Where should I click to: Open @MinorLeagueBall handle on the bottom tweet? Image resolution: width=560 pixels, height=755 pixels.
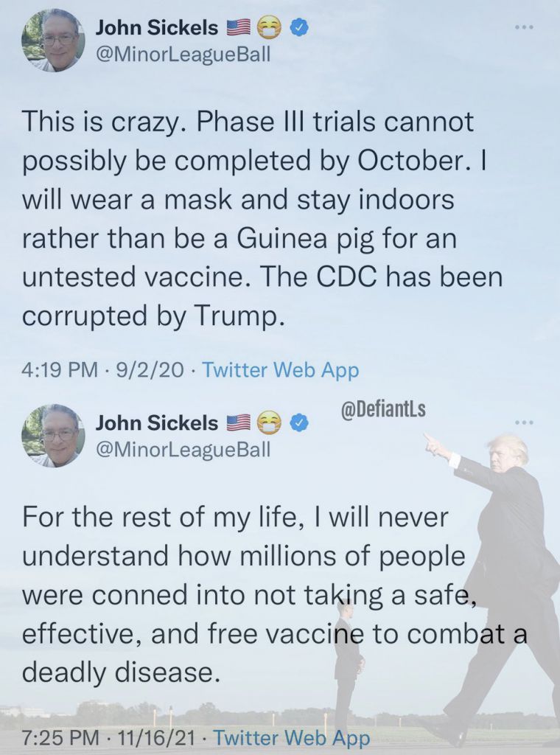point(183,449)
